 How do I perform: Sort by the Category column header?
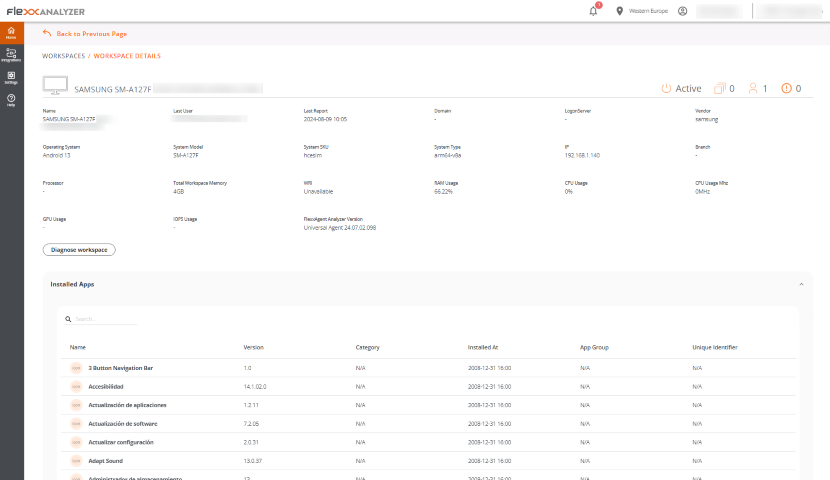click(367, 347)
